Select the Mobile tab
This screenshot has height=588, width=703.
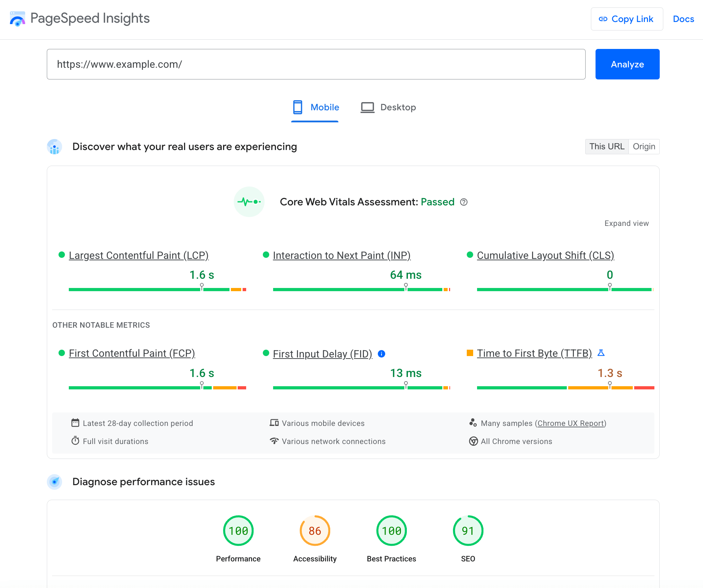point(315,107)
